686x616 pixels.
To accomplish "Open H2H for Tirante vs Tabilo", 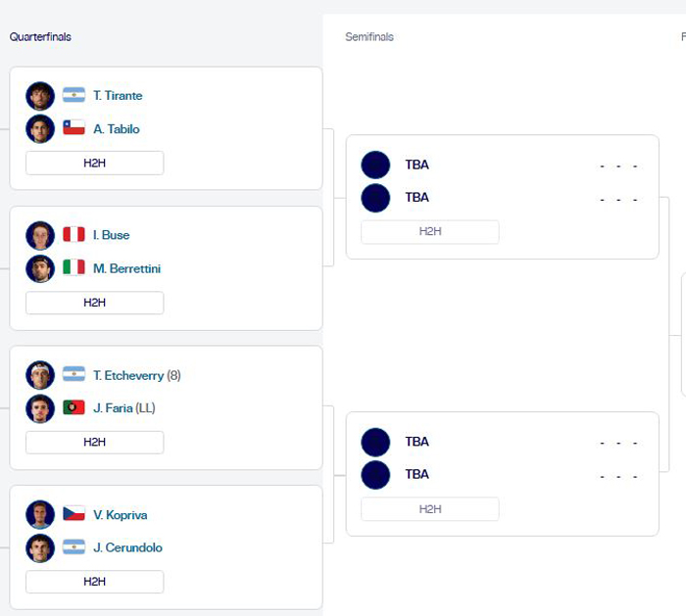I will tap(94, 164).
